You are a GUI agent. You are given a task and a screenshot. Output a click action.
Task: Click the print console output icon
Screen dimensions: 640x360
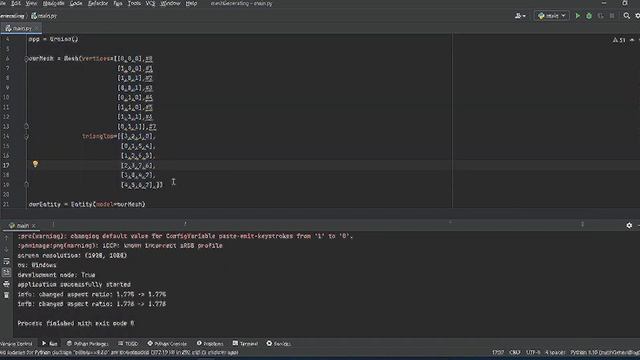7,284
